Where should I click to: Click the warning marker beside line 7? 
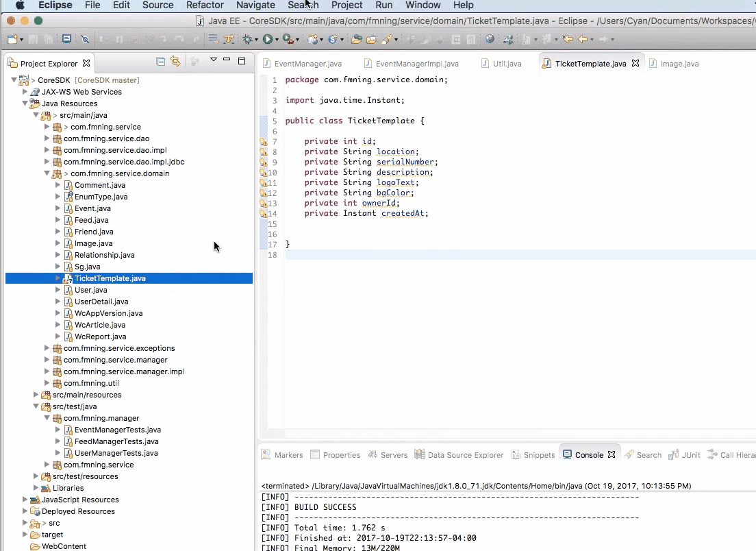click(263, 141)
